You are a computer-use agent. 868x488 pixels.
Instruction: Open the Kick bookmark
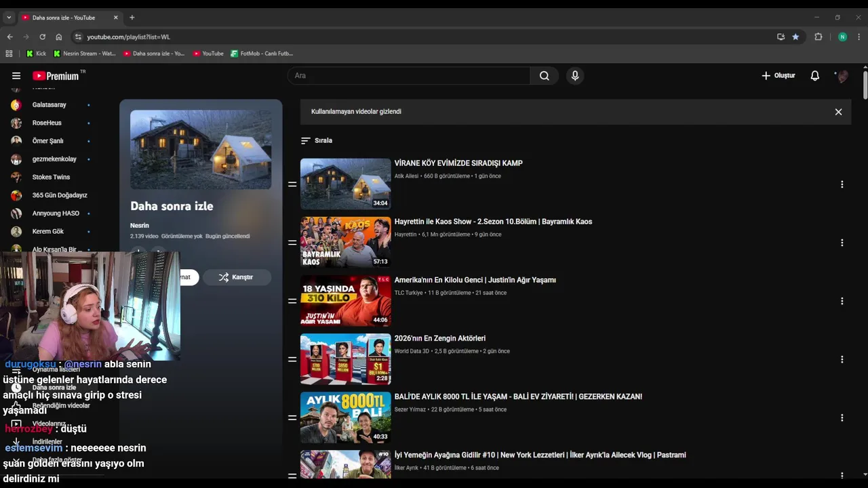tap(36, 54)
